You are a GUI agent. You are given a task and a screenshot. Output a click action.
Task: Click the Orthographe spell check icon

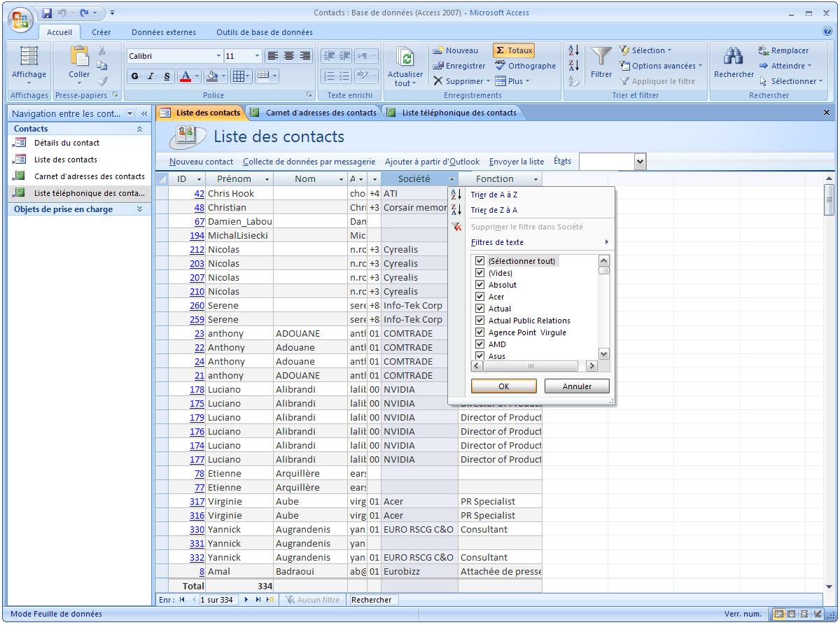[x=500, y=66]
